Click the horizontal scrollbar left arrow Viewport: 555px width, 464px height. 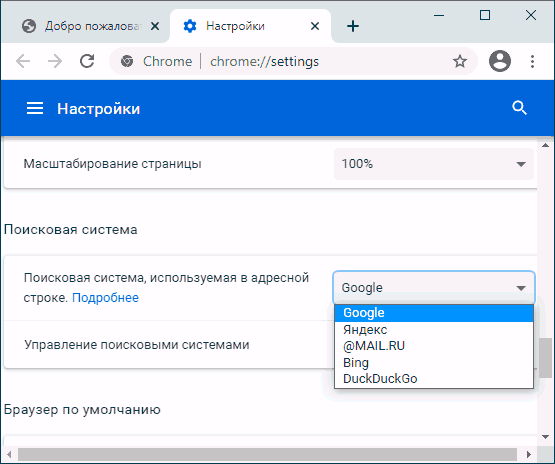click(x=9, y=454)
